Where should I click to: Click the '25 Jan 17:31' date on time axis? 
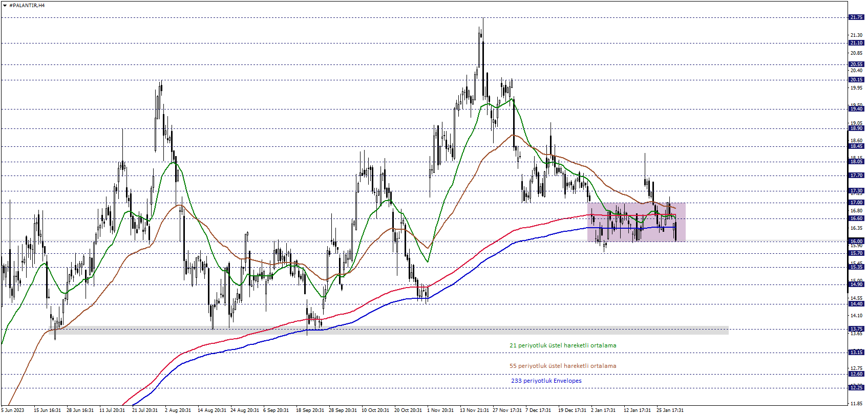point(670,410)
